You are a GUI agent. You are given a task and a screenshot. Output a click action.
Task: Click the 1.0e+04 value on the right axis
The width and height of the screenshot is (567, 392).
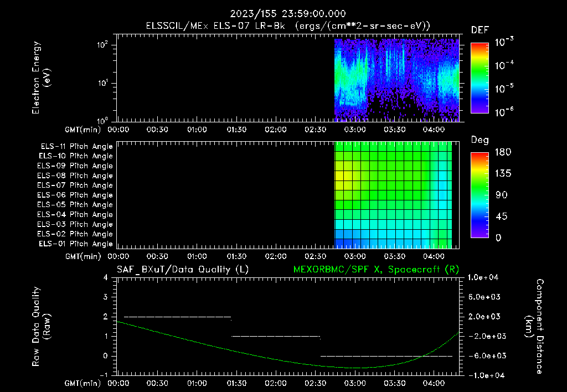(x=483, y=277)
